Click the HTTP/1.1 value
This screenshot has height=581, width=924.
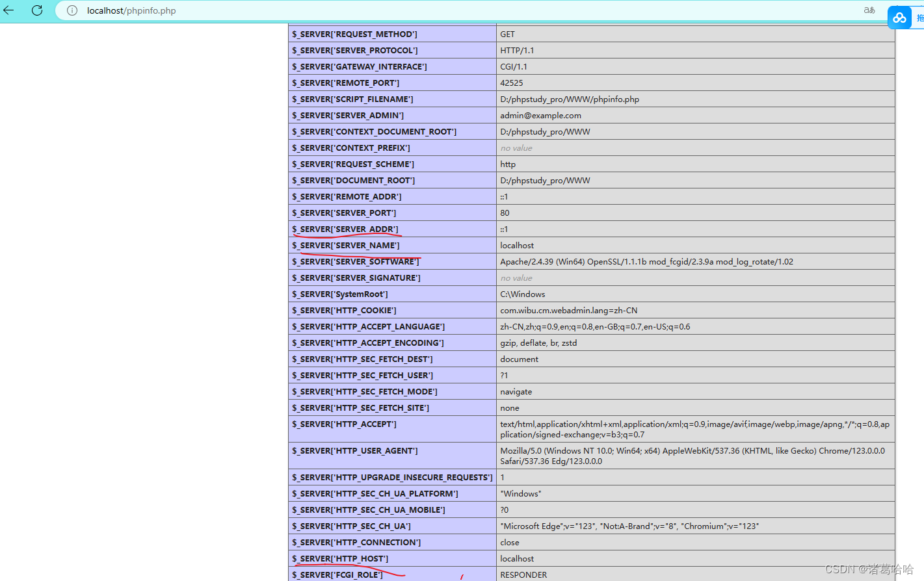pyautogui.click(x=517, y=50)
